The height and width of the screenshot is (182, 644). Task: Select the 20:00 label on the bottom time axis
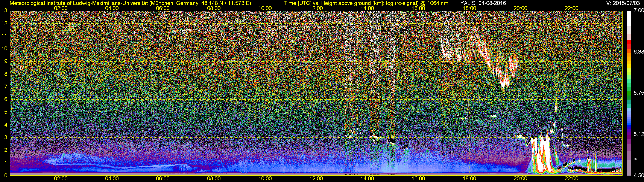point(521,179)
